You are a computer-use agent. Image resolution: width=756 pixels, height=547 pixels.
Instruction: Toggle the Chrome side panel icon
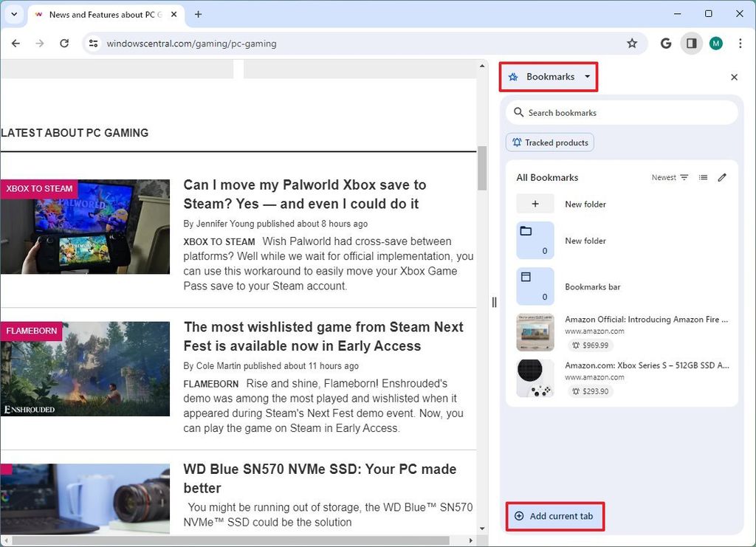coord(692,44)
